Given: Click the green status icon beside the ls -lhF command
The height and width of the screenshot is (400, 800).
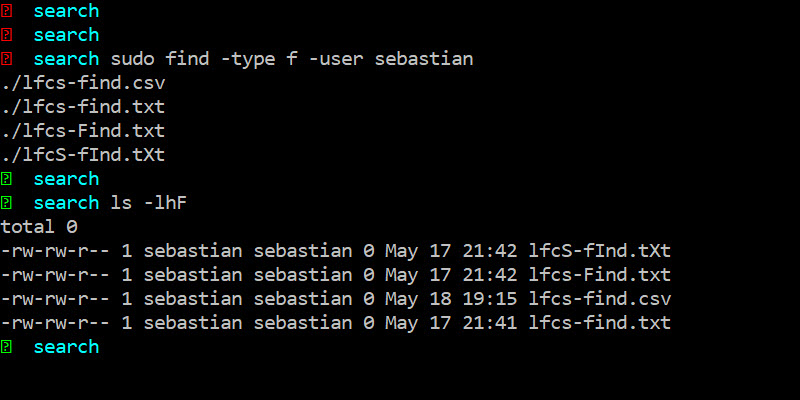Looking at the screenshot, I should (7, 203).
